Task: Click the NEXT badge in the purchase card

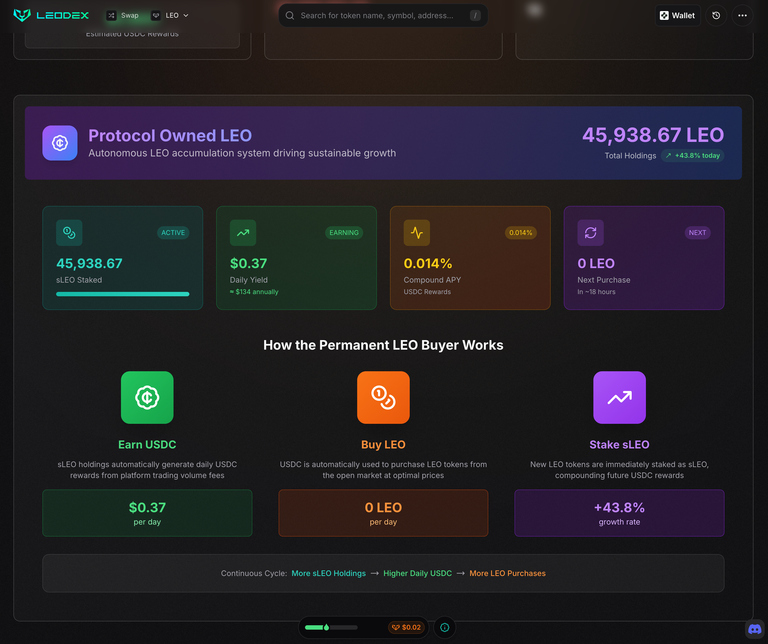Action: coord(697,233)
